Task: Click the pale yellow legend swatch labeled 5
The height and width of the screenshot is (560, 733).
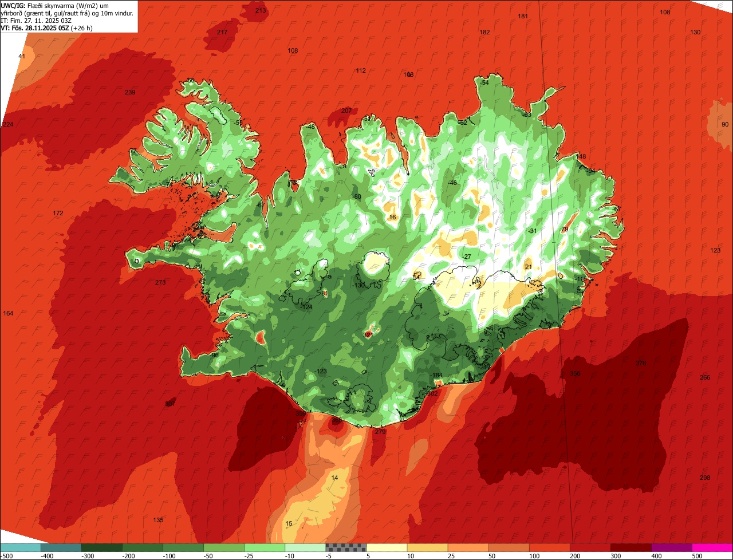Action: tap(387, 548)
